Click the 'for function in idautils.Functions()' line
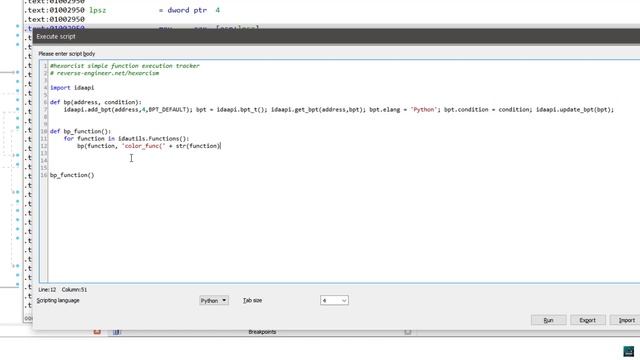The height and width of the screenshot is (360, 640). tap(126, 139)
